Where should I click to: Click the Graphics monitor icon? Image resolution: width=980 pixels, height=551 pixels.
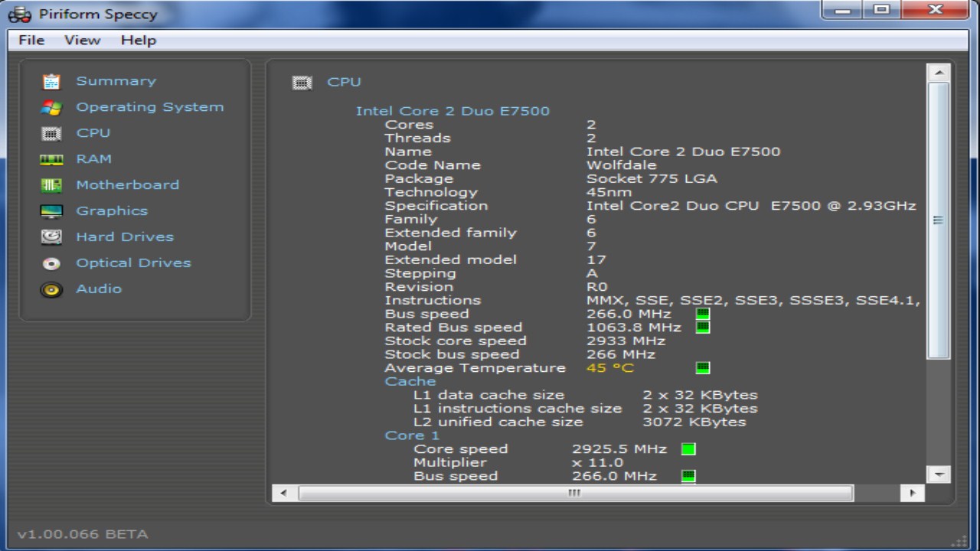tap(51, 212)
